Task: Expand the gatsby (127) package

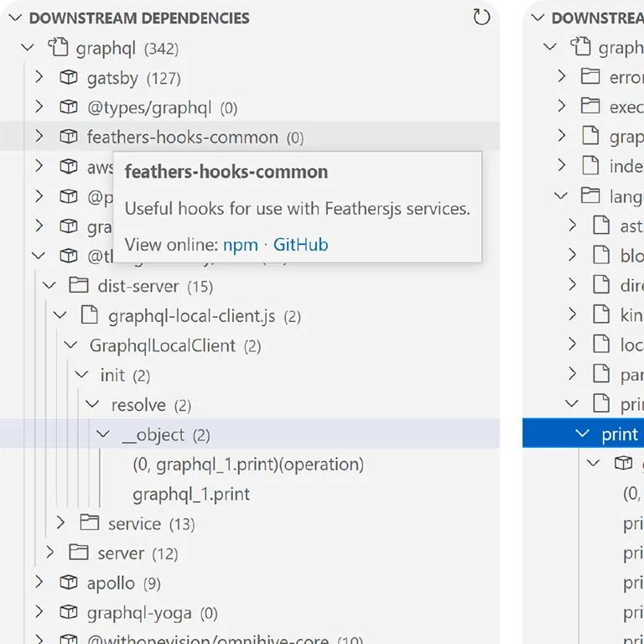Action: pyautogui.click(x=39, y=77)
